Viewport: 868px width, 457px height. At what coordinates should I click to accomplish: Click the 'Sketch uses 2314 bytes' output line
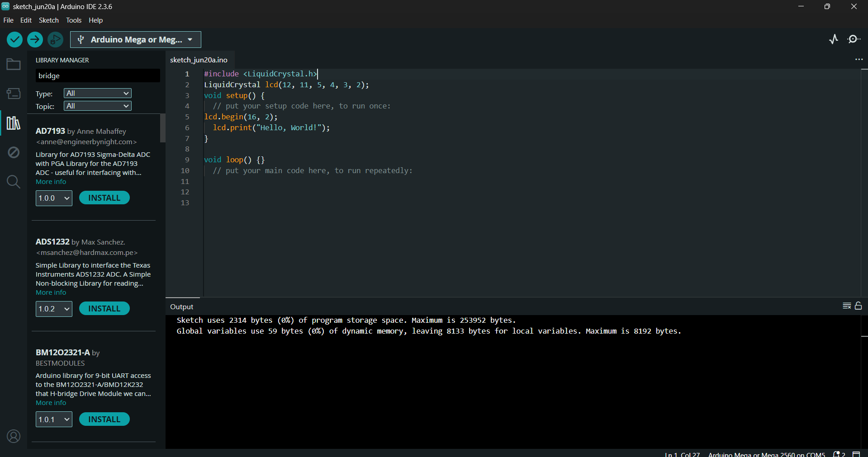[346, 320]
